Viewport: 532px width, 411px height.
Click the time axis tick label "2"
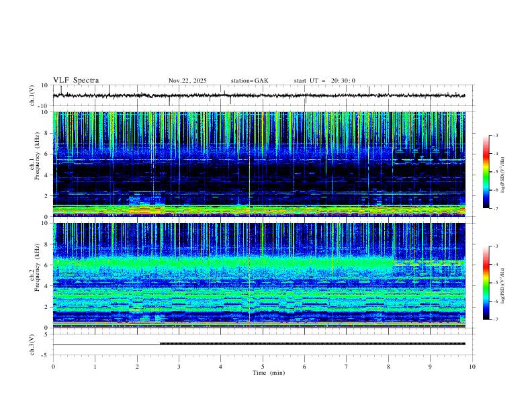137,367
